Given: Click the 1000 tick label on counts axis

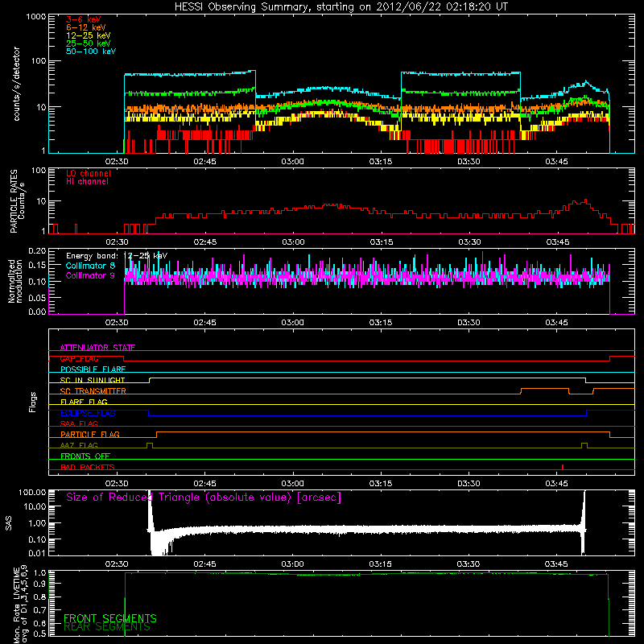Looking at the screenshot, I should [x=36, y=17].
